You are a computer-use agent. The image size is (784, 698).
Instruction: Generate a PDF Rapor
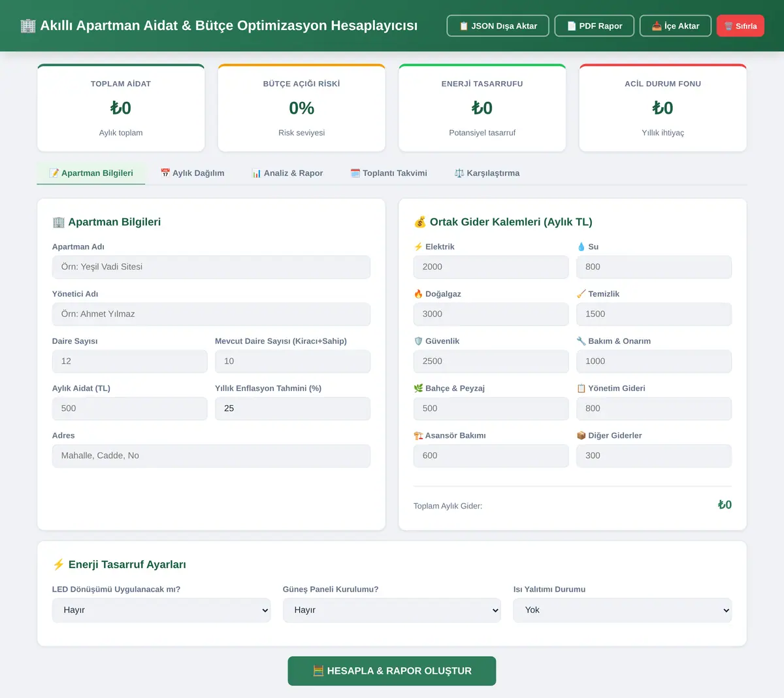click(x=595, y=26)
